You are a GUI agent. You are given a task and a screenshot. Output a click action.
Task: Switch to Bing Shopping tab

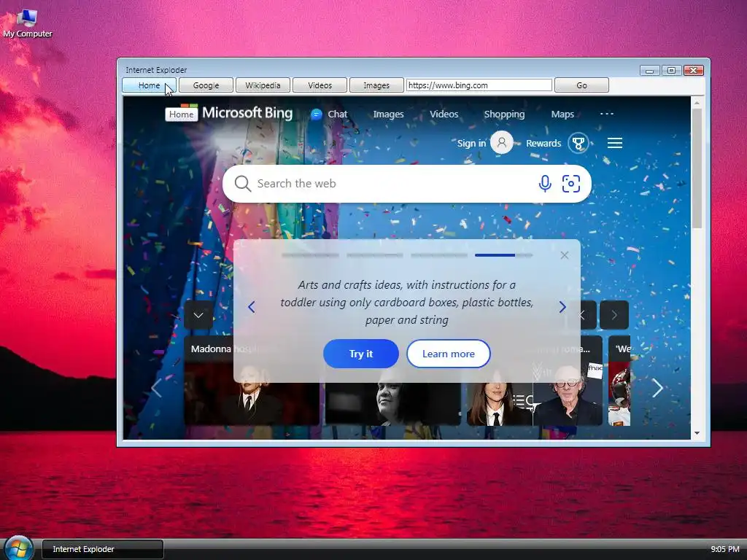505,114
